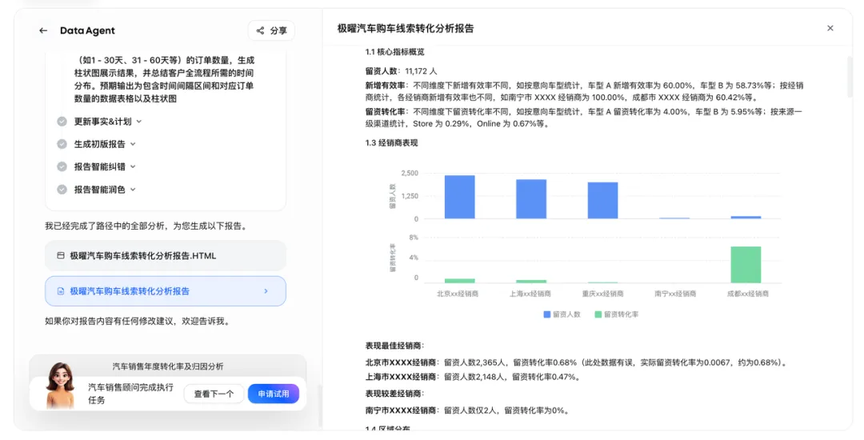Click the 查看下一个 button

[x=214, y=394]
